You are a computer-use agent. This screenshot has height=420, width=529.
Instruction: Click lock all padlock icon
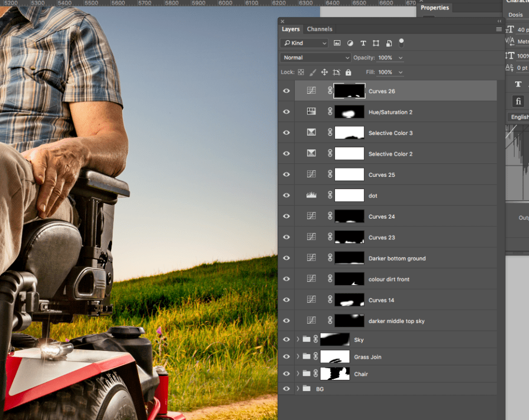tap(348, 73)
